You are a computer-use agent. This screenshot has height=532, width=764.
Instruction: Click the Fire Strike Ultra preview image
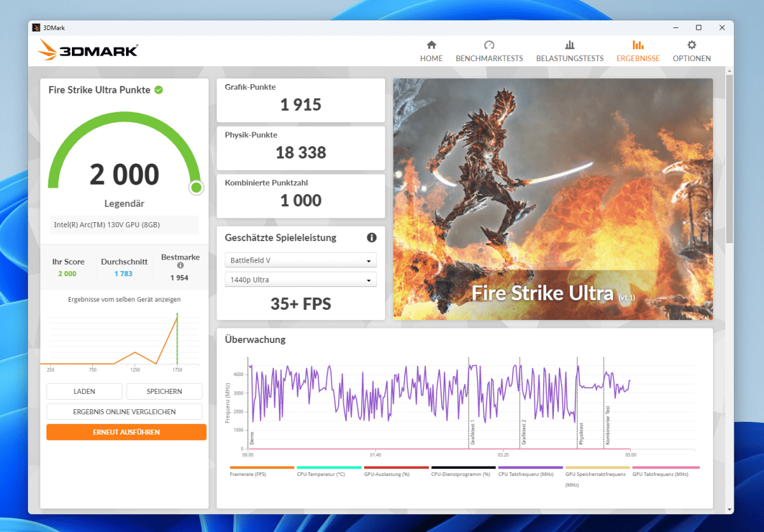tap(553, 199)
